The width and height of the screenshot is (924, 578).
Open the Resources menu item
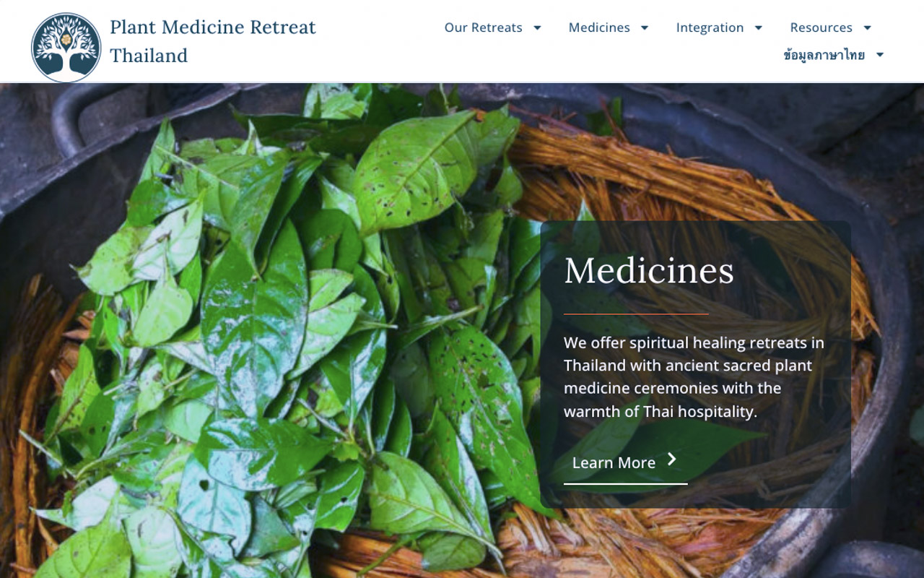(821, 27)
